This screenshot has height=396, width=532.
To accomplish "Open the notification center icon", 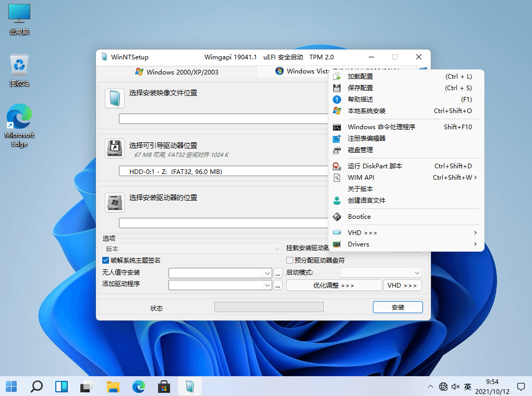I will (x=521, y=387).
